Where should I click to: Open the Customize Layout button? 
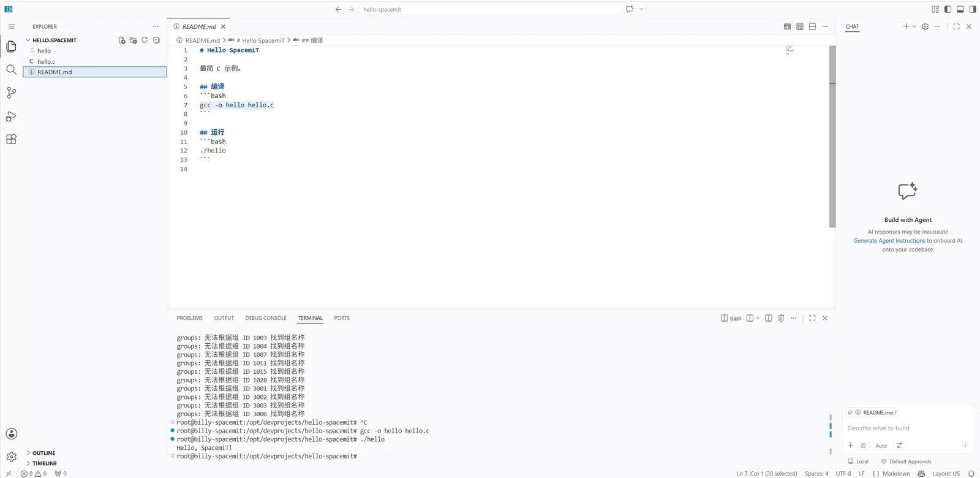tap(935, 9)
